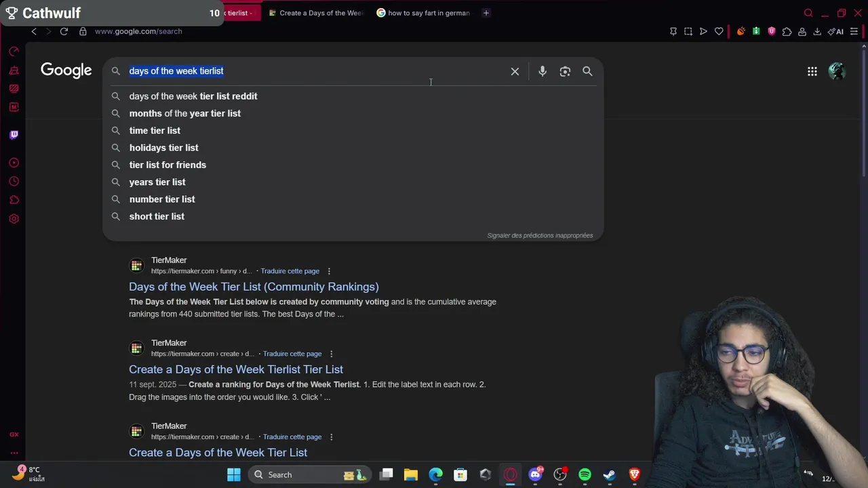This screenshot has height=488, width=868.
Task: Click the Windows taskbar Search box
Action: (x=309, y=474)
